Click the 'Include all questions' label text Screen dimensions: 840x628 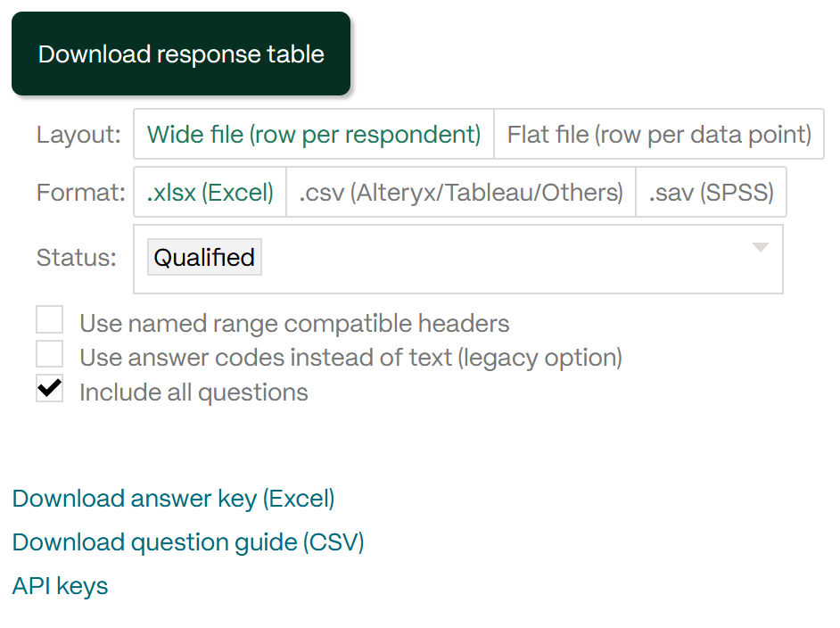194,392
